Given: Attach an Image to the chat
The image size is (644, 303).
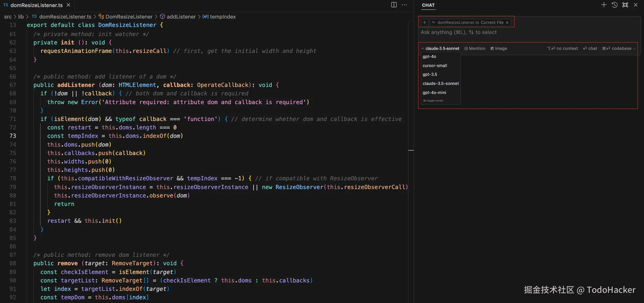Looking at the screenshot, I should [499, 49].
